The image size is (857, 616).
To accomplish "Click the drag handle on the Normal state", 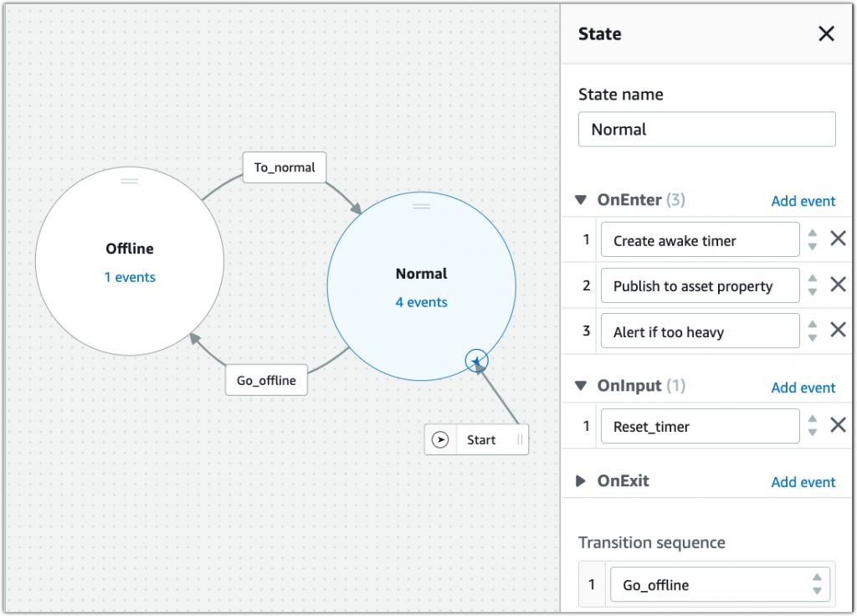I will [x=421, y=206].
